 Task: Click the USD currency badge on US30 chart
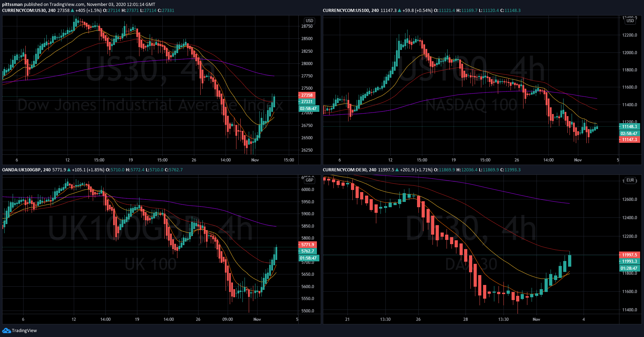(x=309, y=21)
